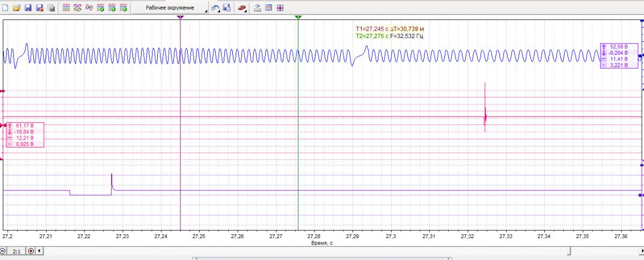Click the red car icon
The height and width of the screenshot is (260, 644).
click(243, 8)
